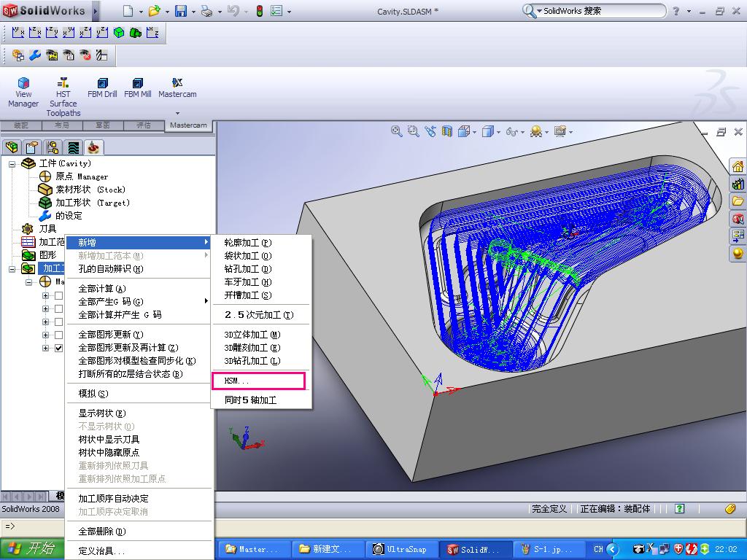The width and height of the screenshot is (747, 560).
Task: Open HST Surface Toolpaths
Action: pyautogui.click(x=63, y=97)
